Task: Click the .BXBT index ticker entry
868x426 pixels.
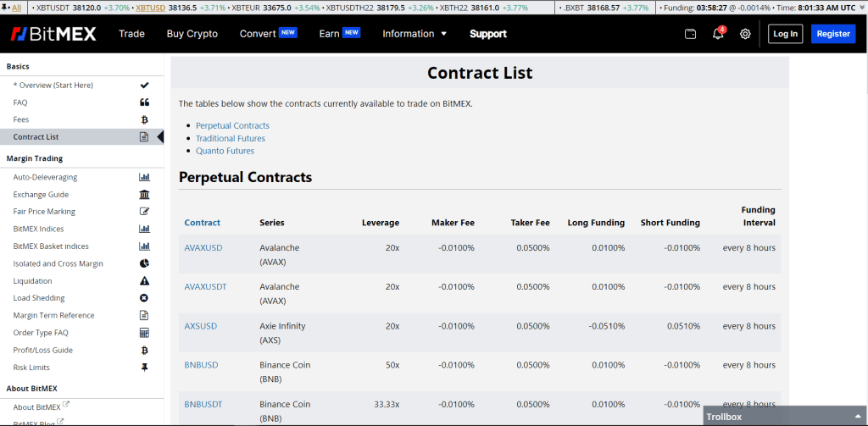Action: click(x=607, y=8)
